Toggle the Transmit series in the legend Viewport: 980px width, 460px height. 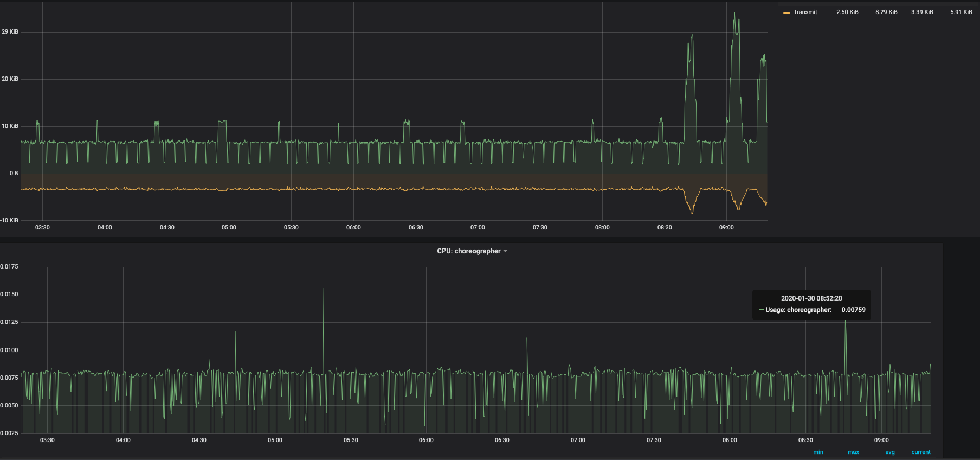[805, 12]
